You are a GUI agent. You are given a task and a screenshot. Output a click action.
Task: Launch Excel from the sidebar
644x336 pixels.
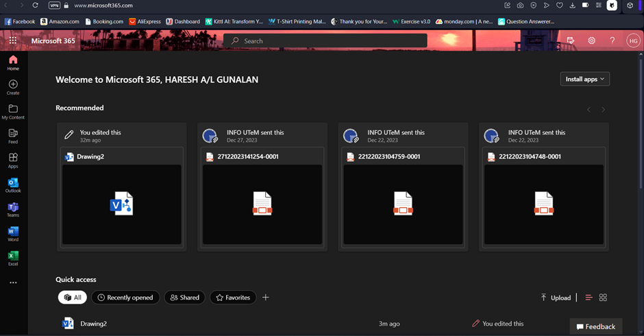[13, 259]
